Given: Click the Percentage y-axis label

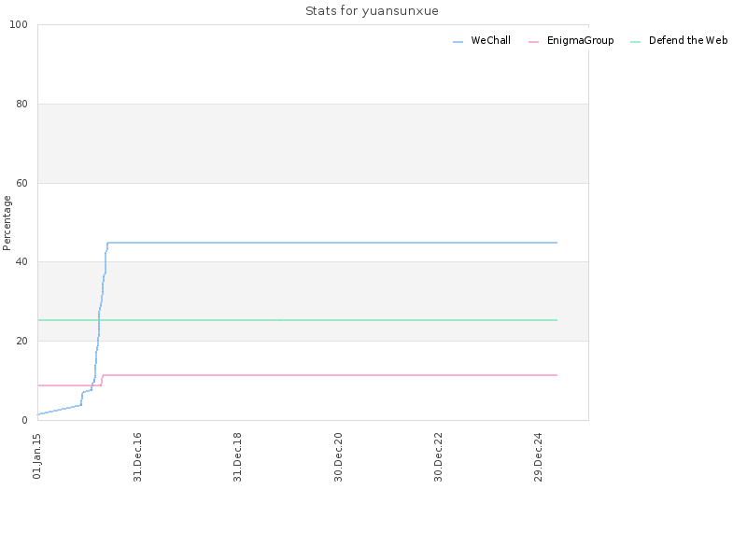Looking at the screenshot, I should 7,223.
